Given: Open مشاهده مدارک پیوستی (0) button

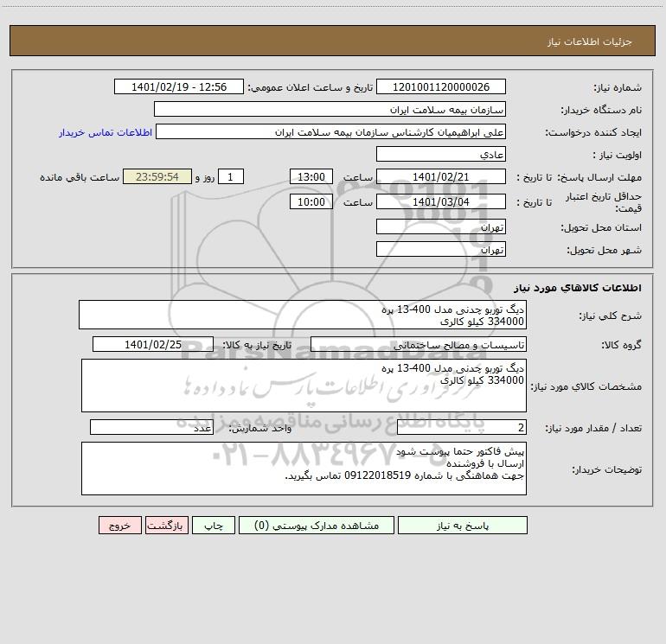Looking at the screenshot, I should pyautogui.click(x=317, y=526).
